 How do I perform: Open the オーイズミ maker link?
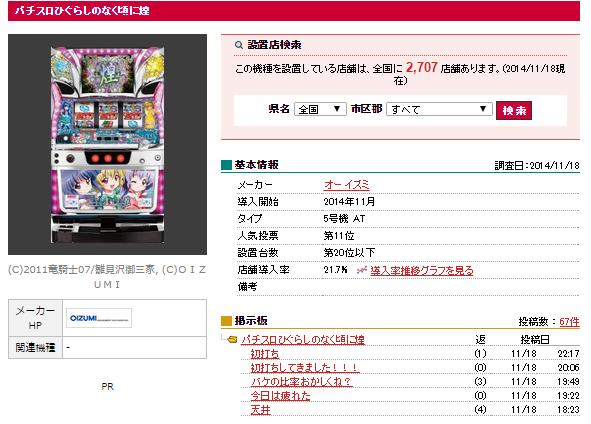pyautogui.click(x=346, y=185)
